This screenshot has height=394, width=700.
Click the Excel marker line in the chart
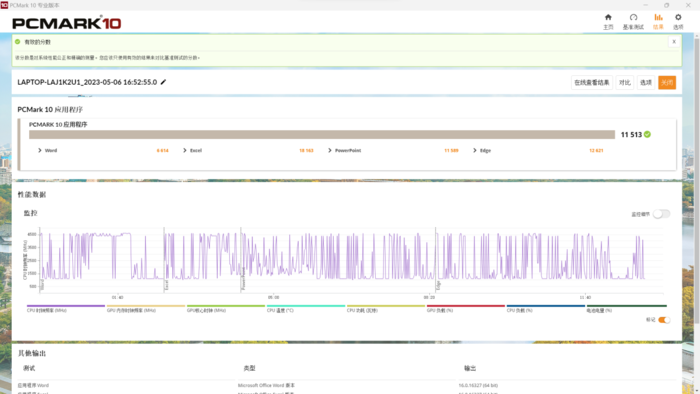click(x=164, y=261)
